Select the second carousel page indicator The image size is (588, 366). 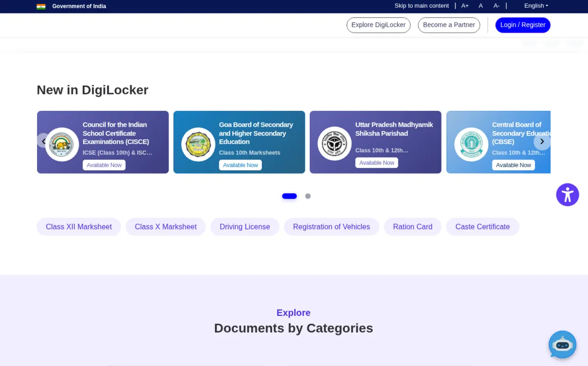tap(308, 196)
